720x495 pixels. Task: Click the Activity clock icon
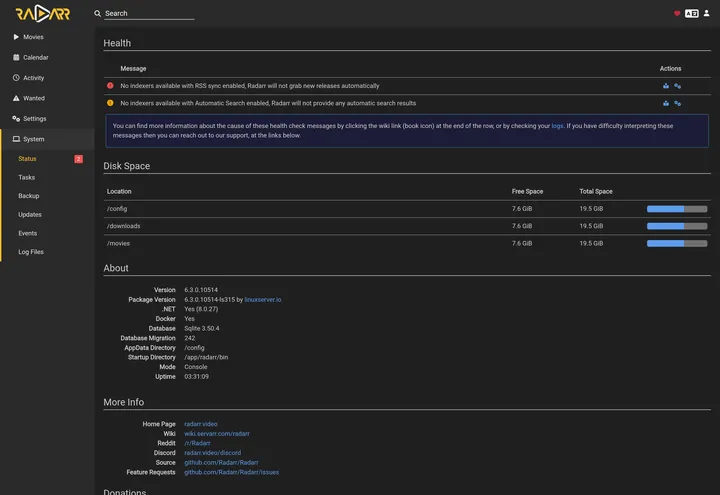point(16,78)
